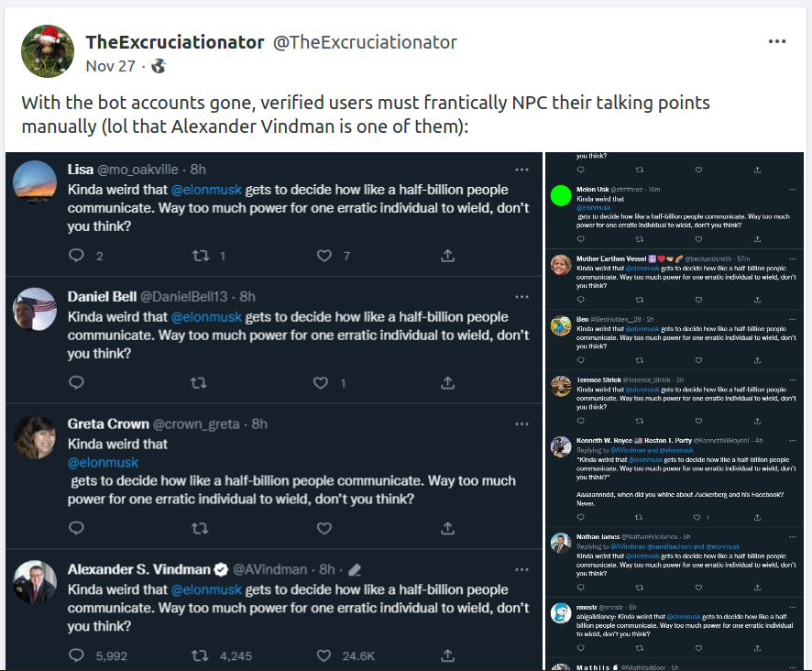Open the three-dot menu on Daniel Bell's tweet
This screenshot has width=812, height=671.
pyautogui.click(x=521, y=297)
